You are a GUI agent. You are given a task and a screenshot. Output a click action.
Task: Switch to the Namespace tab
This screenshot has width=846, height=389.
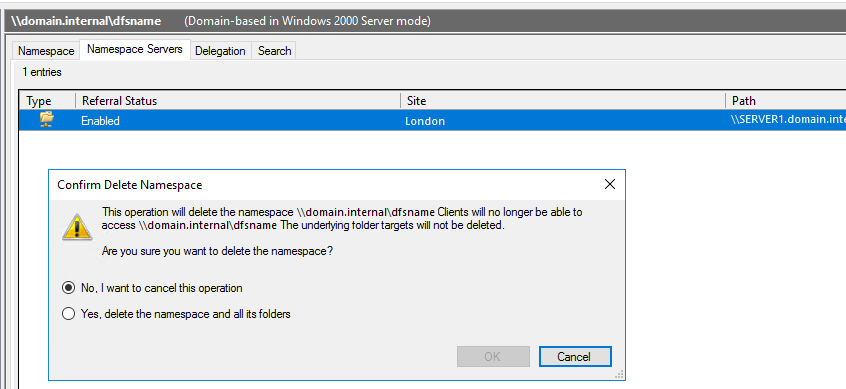(46, 51)
